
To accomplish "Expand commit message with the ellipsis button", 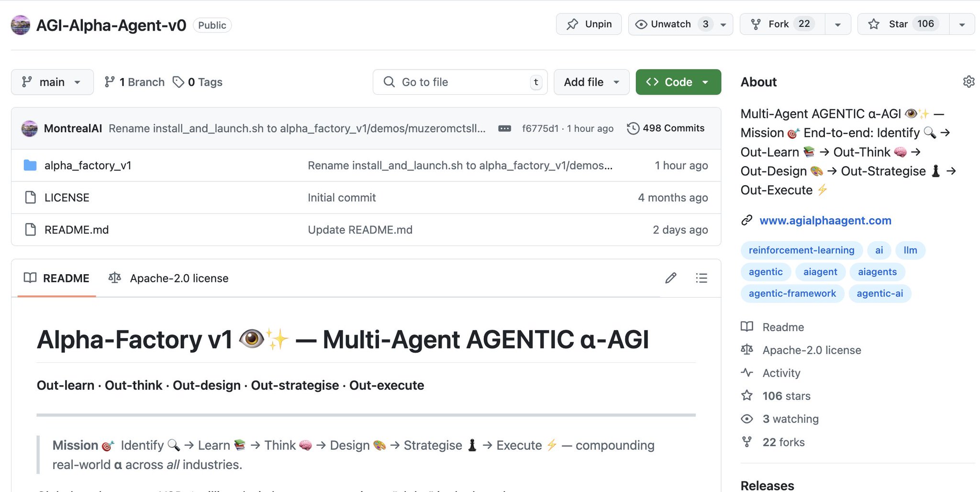I will pyautogui.click(x=504, y=128).
